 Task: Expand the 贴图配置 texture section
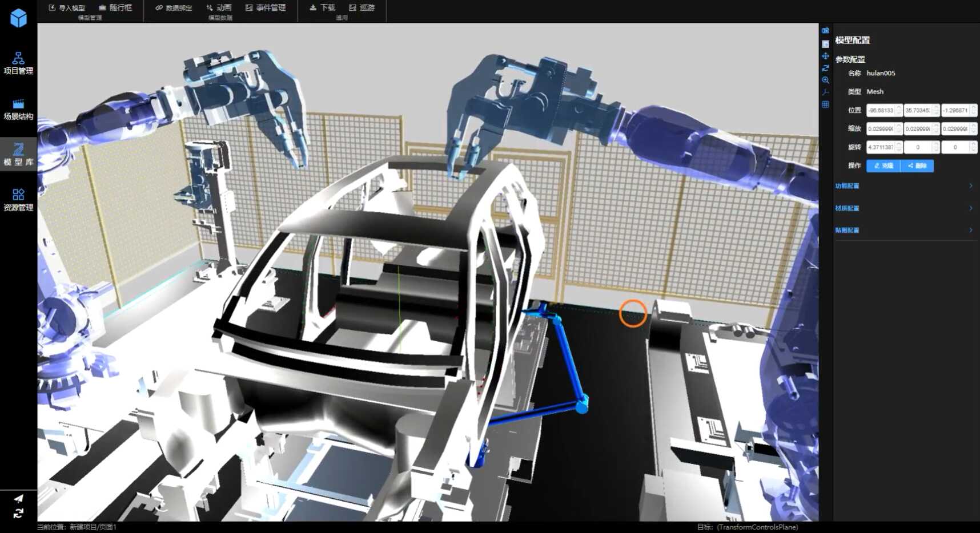904,231
